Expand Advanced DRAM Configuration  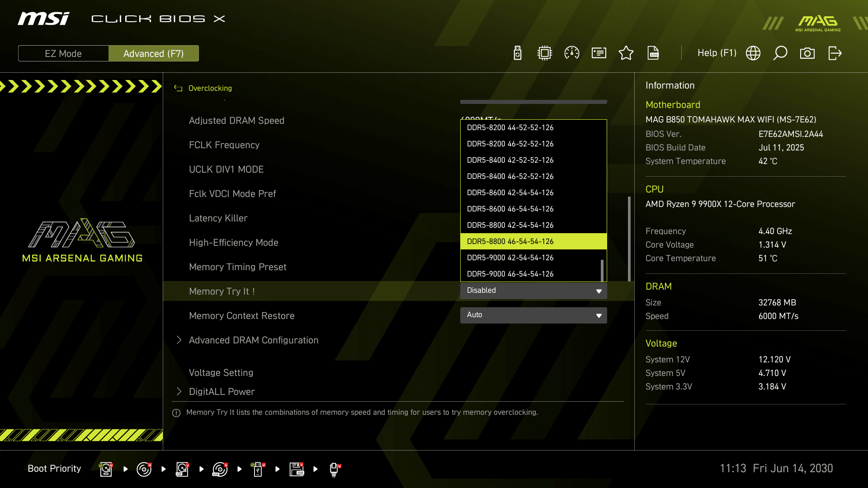point(253,340)
